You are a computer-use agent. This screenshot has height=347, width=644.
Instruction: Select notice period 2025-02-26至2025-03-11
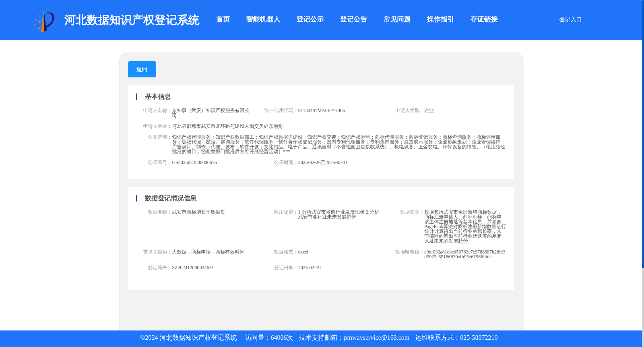coord(323,162)
